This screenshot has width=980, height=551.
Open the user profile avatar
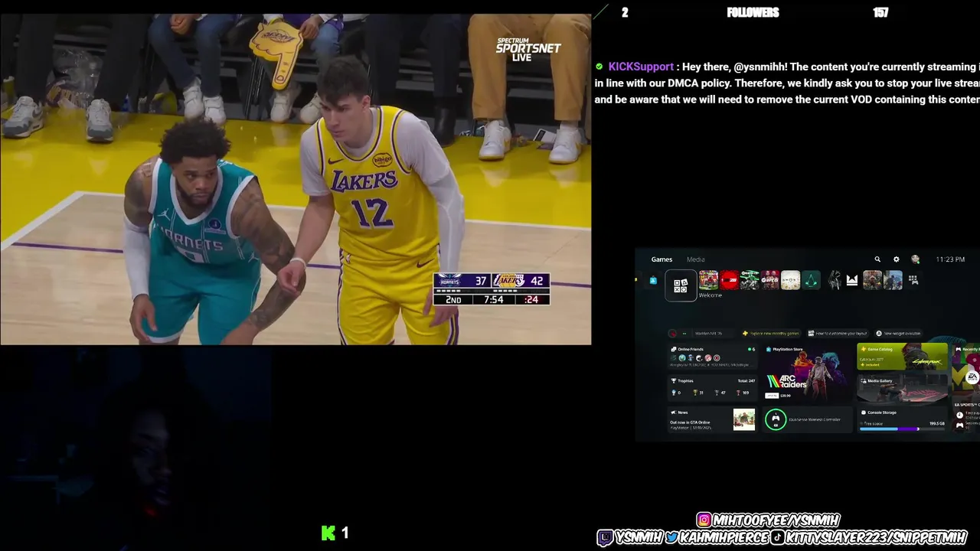click(915, 259)
